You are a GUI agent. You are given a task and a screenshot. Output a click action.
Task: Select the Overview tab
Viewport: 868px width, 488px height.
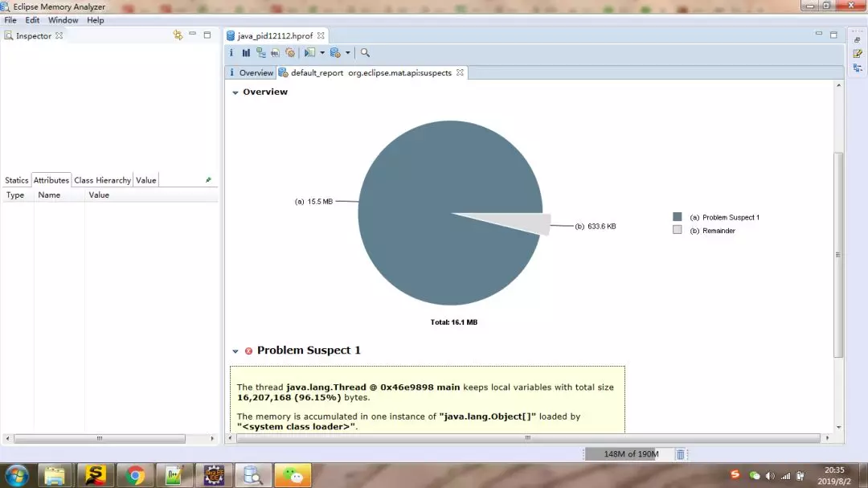251,72
